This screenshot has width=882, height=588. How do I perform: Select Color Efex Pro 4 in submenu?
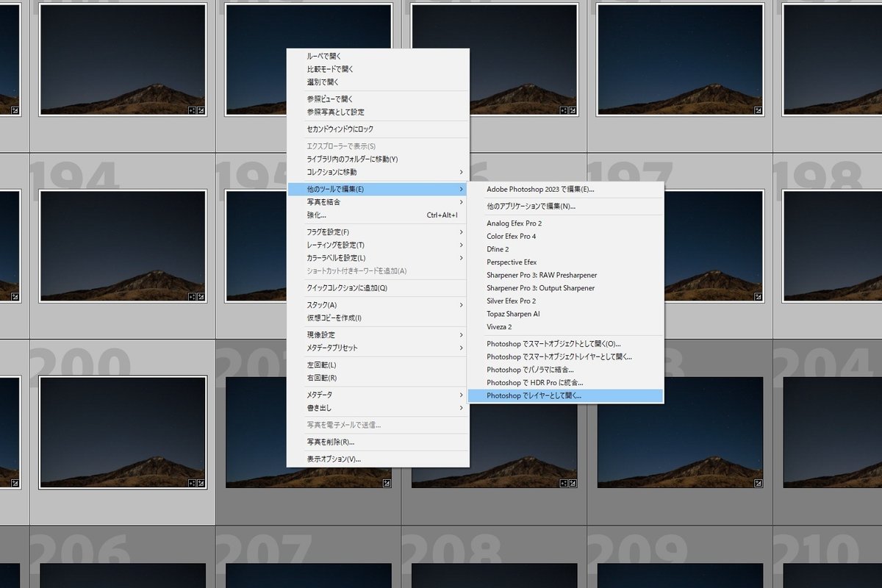point(565,237)
